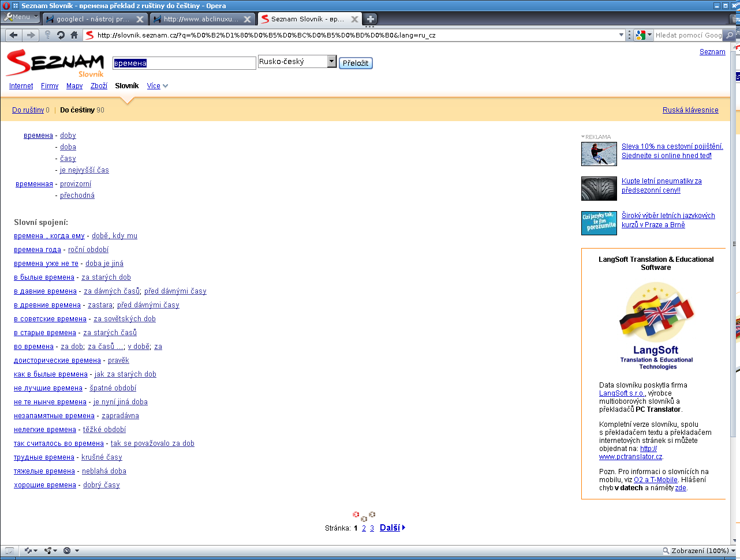Image resolution: width=740 pixels, height=560 pixels.
Task: Click the phrase "доисторические времена"
Action: point(57,360)
